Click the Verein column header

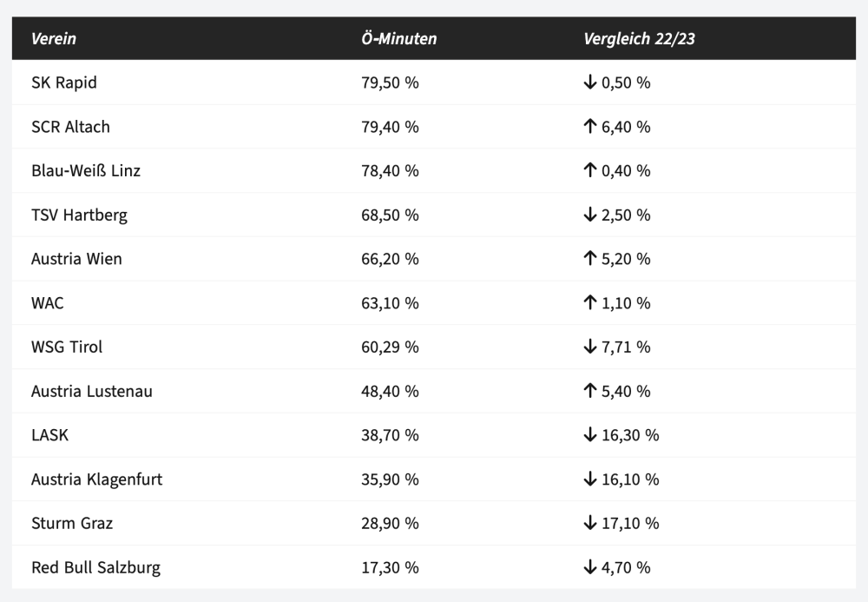click(54, 39)
